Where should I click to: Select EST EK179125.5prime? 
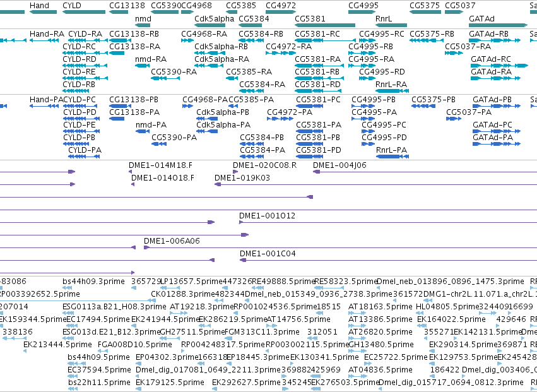[138, 389]
